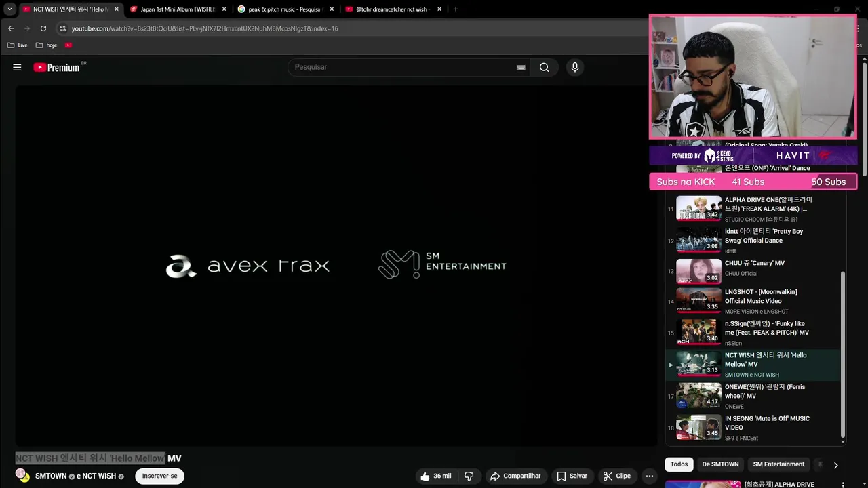The width and height of the screenshot is (868, 488).
Task: Open CHUU 'Canary' MV title in playlist
Action: [x=755, y=263]
